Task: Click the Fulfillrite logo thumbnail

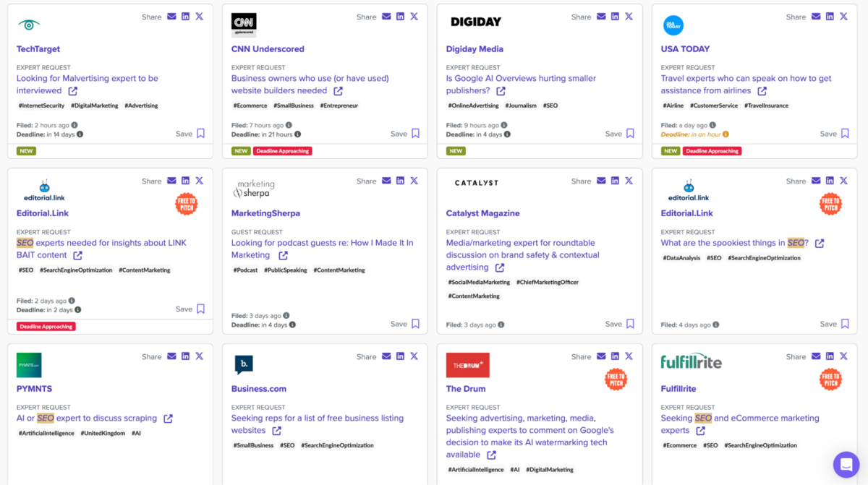Action: click(x=691, y=361)
